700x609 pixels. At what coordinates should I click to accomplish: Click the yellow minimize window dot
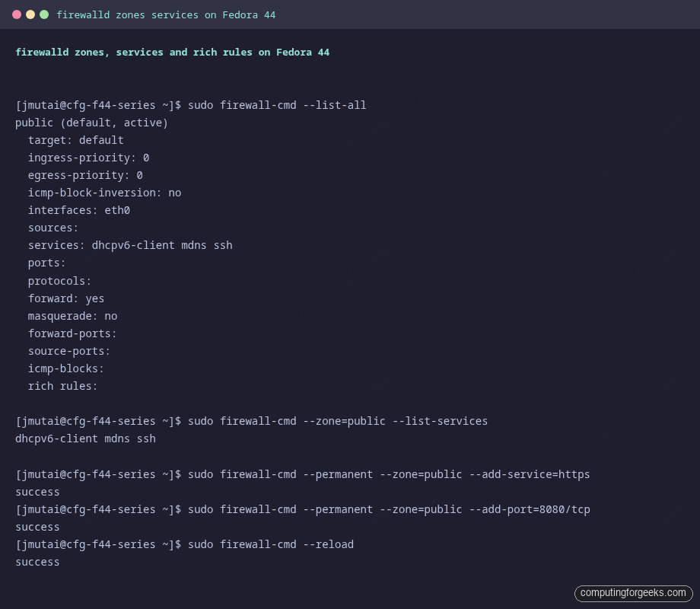pos(30,14)
